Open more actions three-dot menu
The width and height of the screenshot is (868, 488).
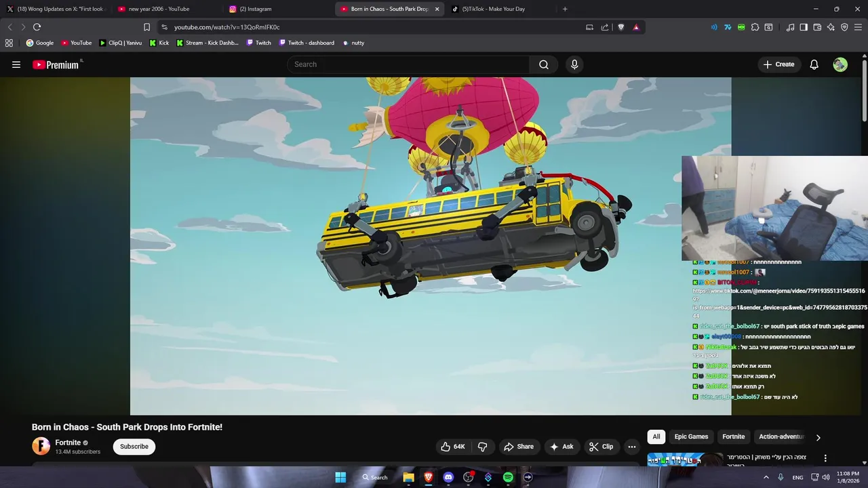coord(632,447)
